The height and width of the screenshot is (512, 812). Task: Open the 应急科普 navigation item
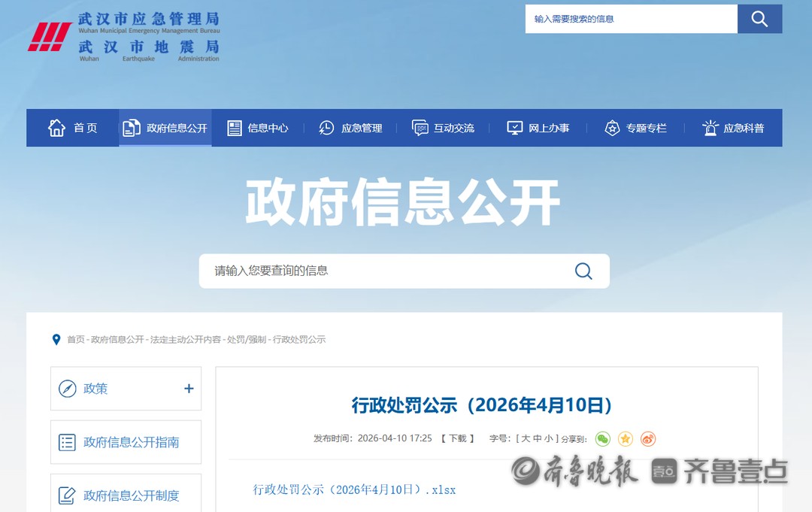point(733,128)
